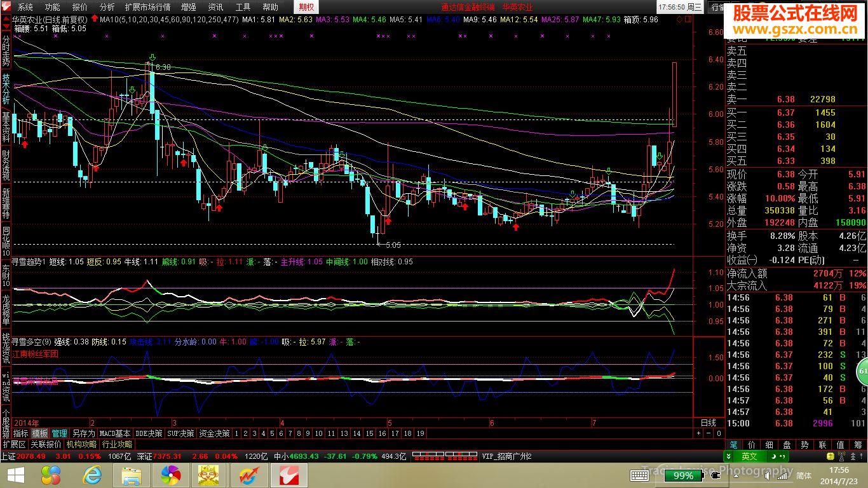Open the 扩展区 tab
The height and width of the screenshot is (488, 868).
(x=14, y=445)
